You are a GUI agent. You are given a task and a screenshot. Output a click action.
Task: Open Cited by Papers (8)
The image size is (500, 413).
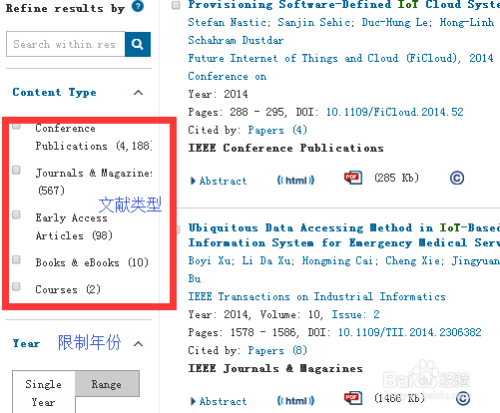pos(277,350)
